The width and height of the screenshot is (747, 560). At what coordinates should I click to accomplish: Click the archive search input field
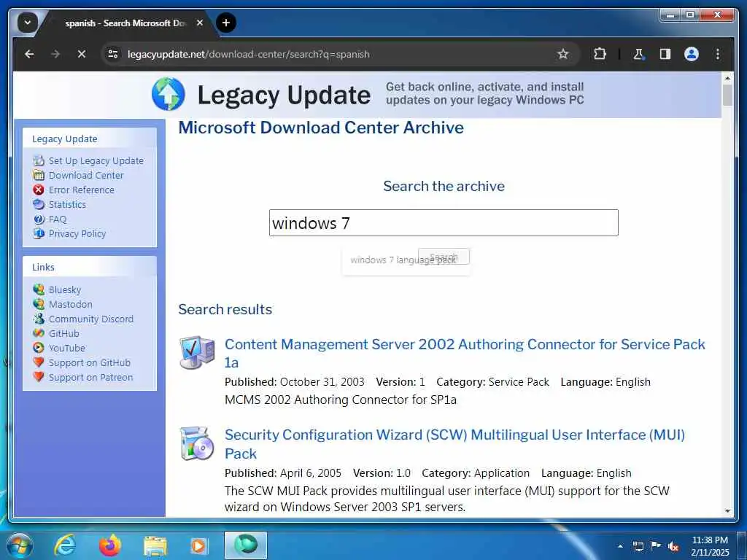click(x=444, y=223)
